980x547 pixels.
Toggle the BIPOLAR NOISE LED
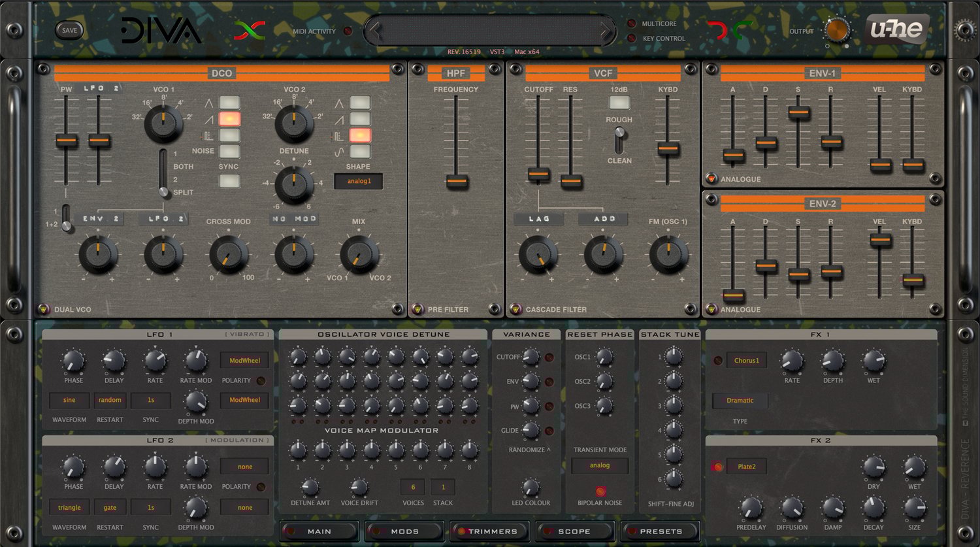(x=600, y=491)
